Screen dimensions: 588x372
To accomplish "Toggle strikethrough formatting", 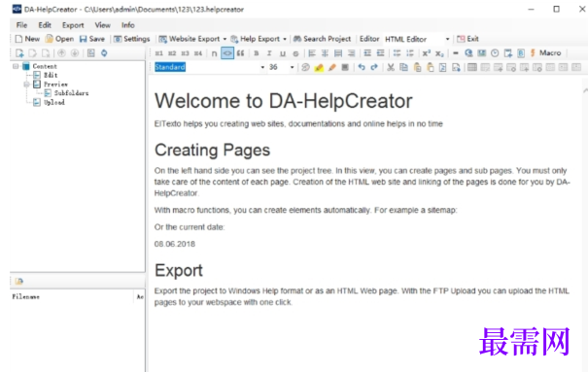I will coord(295,53).
